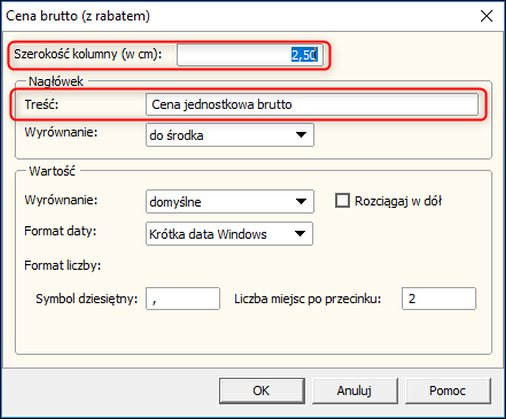506x419 pixels.
Task: Open the header Wyrównanie dropdown showing do środka
Action: [x=230, y=135]
